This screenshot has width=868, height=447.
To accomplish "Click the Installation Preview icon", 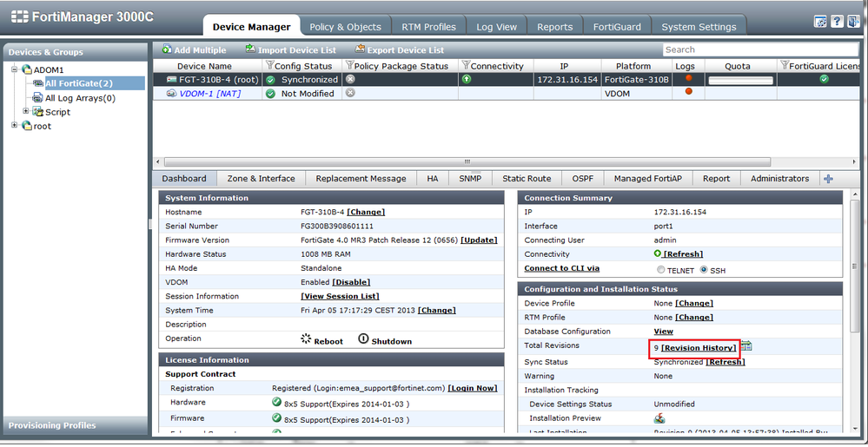I will (659, 418).
